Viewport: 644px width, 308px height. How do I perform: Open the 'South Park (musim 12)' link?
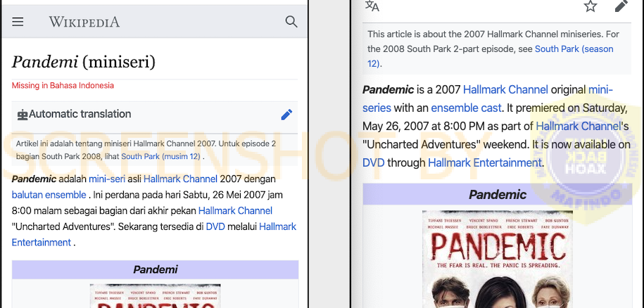[x=160, y=156]
